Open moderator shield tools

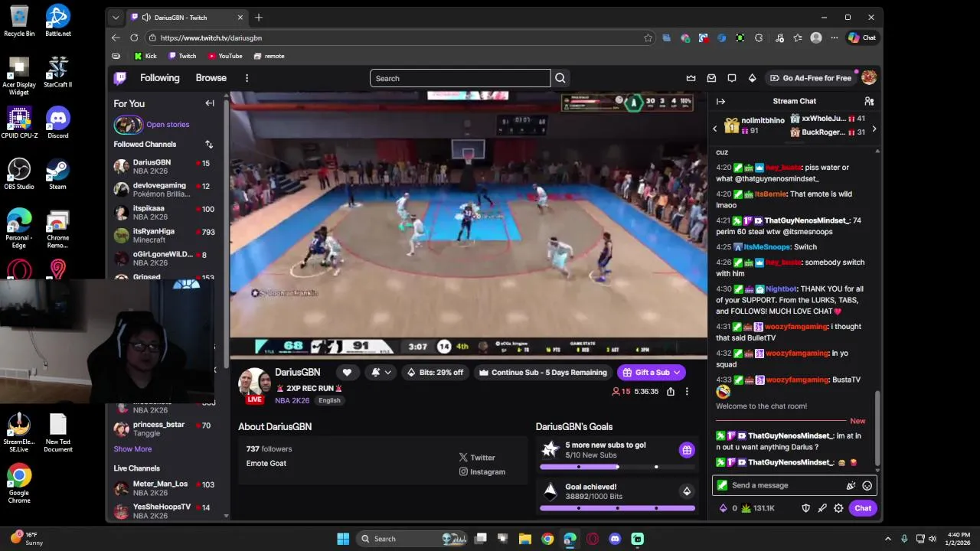coord(805,508)
